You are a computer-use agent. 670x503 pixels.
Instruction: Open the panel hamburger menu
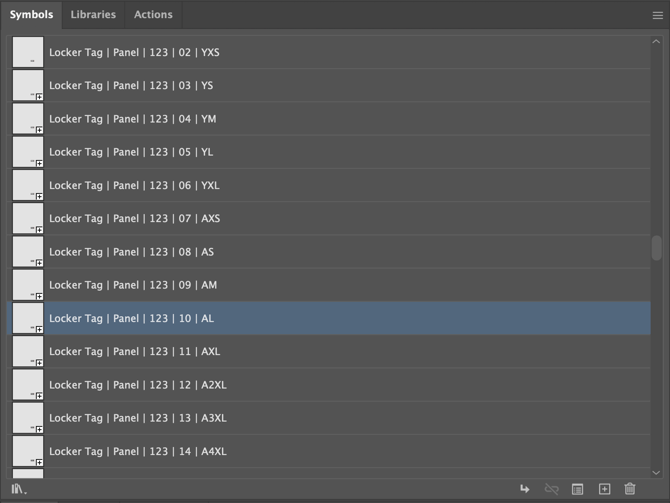(x=657, y=15)
